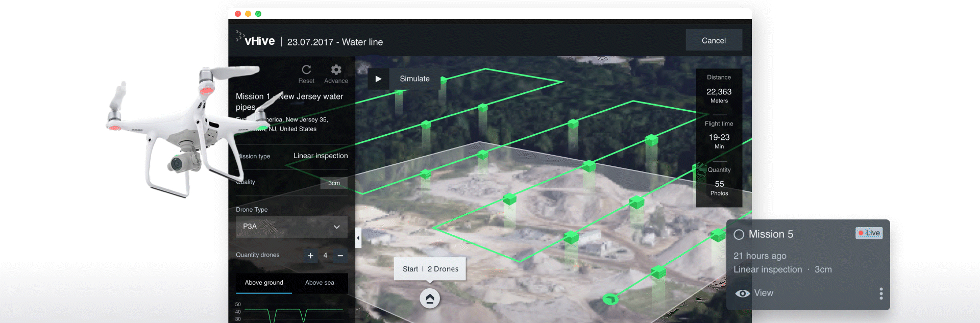Click the Start 2 Drones tooltip
Viewport: 980px width, 323px height.
coord(430,269)
